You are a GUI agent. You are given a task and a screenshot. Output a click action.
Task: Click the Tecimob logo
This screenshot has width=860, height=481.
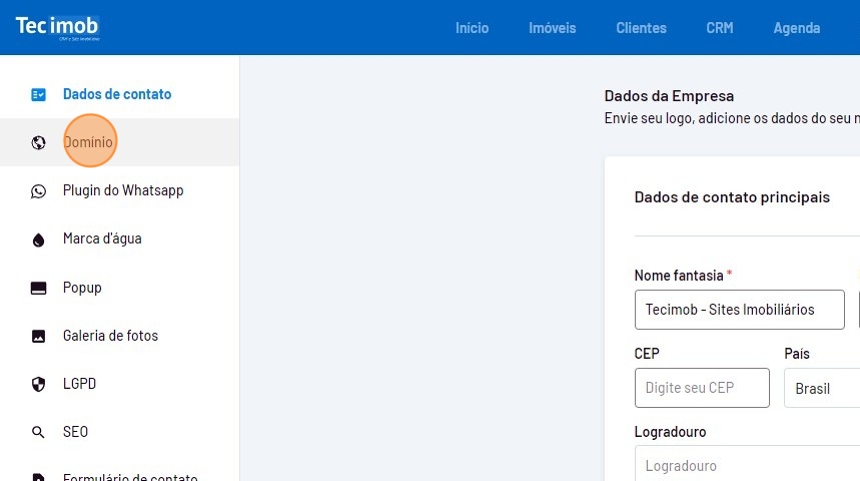[57, 27]
